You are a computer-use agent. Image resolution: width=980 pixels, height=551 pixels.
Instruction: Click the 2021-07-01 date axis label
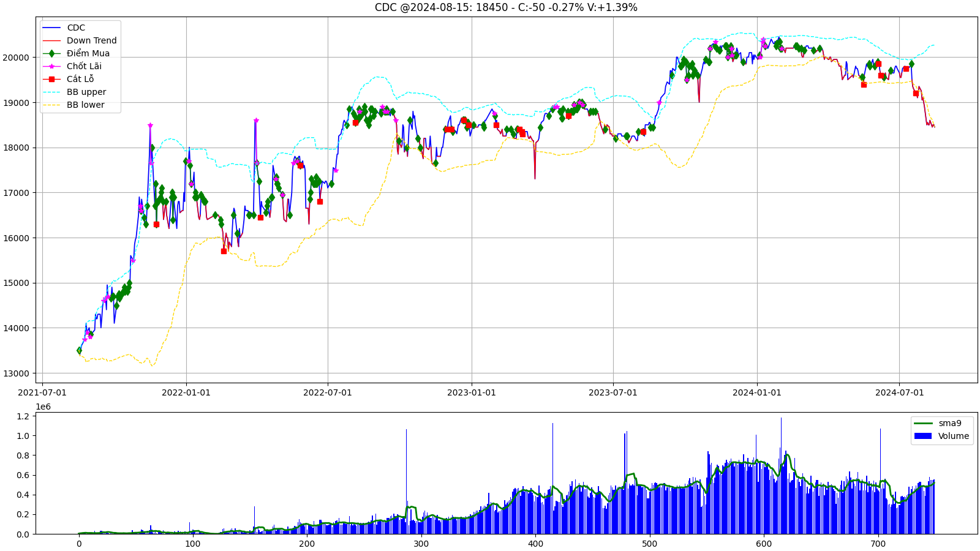point(42,392)
